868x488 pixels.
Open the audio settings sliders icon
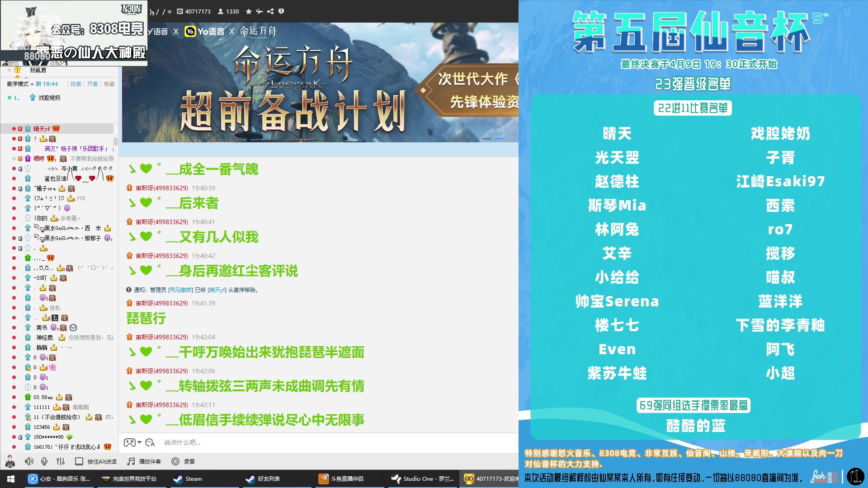(x=59, y=461)
